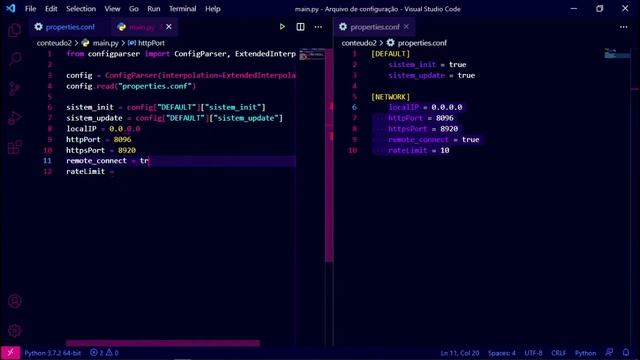The width and height of the screenshot is (640, 360).
Task: Change end of line sequence CRLF
Action: pyautogui.click(x=558, y=353)
